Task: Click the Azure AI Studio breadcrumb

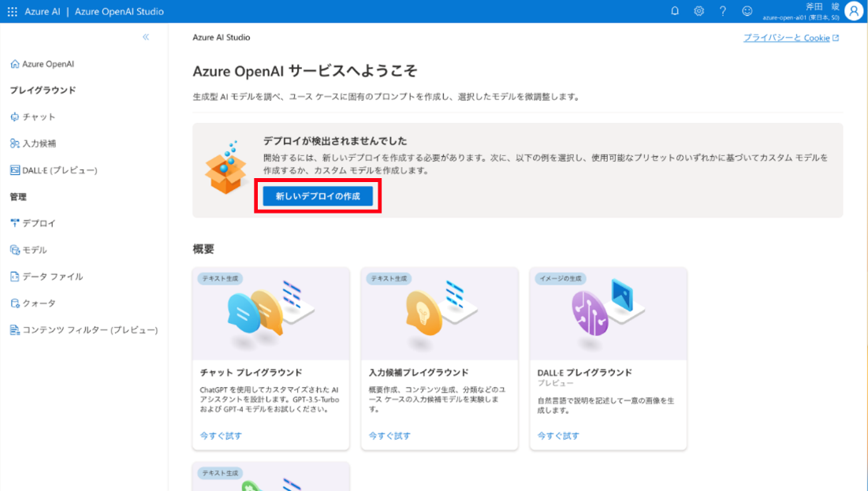Action: click(x=222, y=37)
